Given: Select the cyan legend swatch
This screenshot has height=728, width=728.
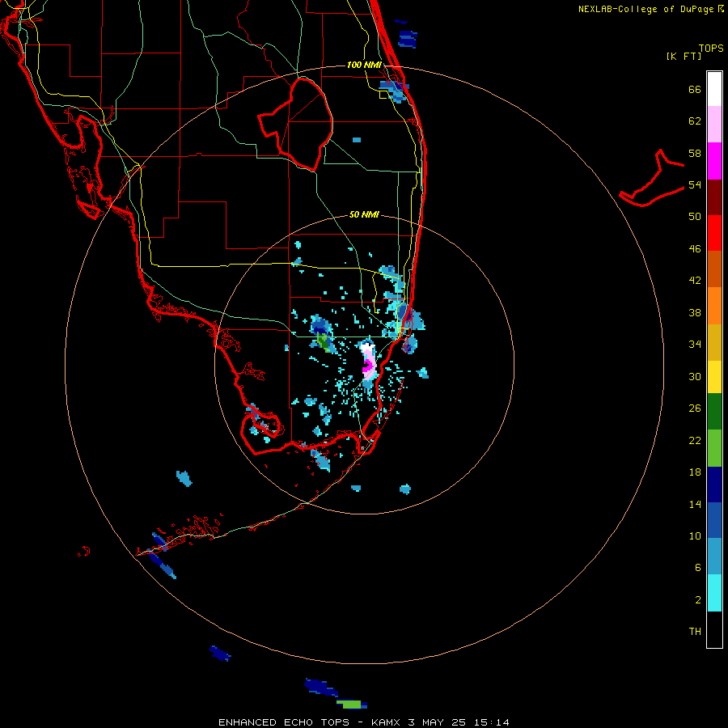Looking at the screenshot, I should [714, 593].
